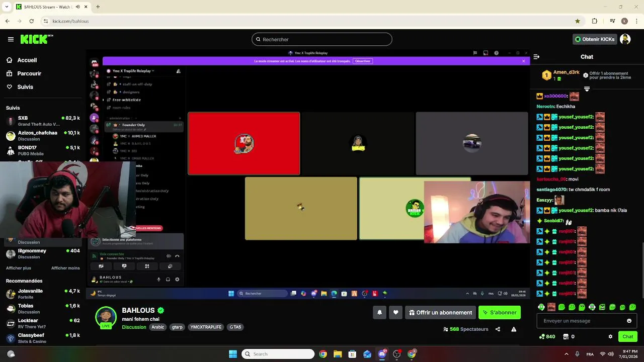The height and width of the screenshot is (362, 644).
Task: Open the Tobias recommended channel
Action: coord(43,309)
